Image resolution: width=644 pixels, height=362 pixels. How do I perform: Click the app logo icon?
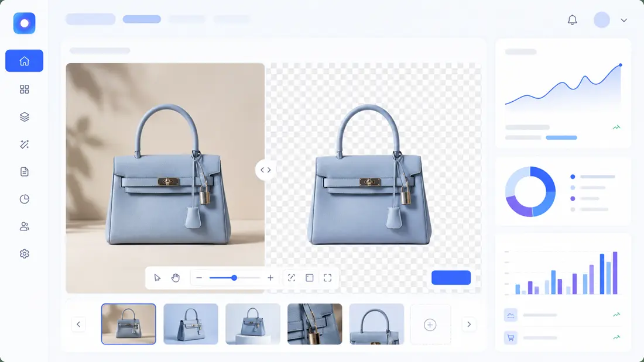(x=24, y=23)
